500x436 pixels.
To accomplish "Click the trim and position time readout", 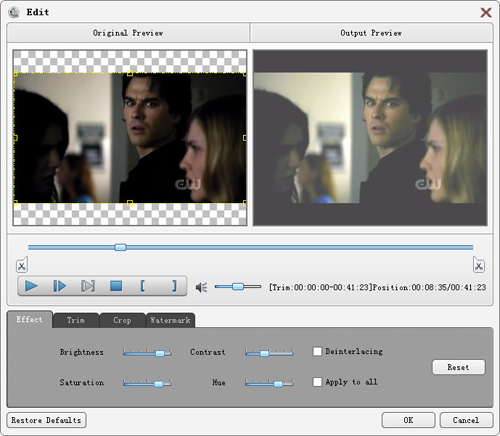I will (x=377, y=287).
